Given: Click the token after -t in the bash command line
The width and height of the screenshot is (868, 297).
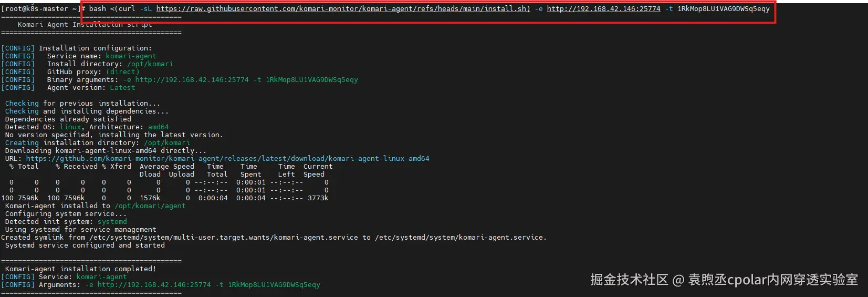Looking at the screenshot, I should [724, 9].
